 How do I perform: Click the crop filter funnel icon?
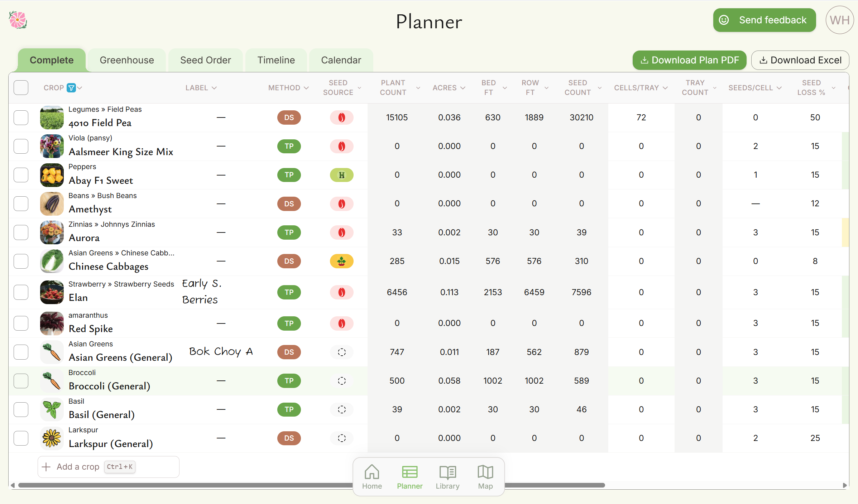(72, 88)
